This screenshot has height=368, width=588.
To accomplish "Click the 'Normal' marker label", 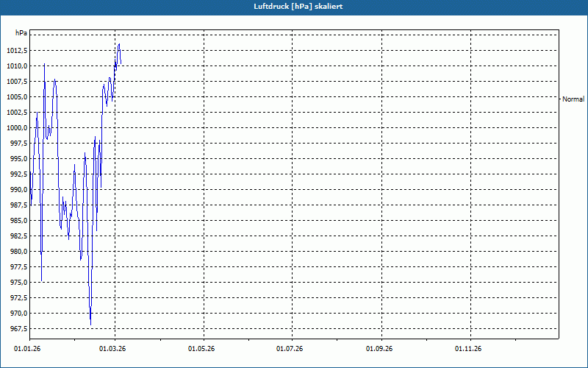I will point(573,99).
